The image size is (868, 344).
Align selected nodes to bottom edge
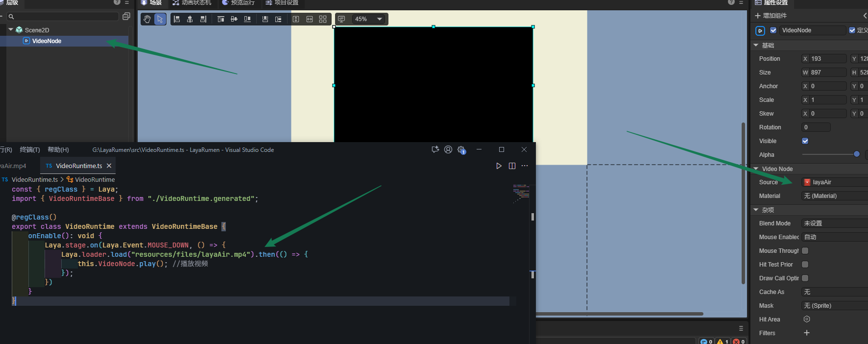pos(247,19)
